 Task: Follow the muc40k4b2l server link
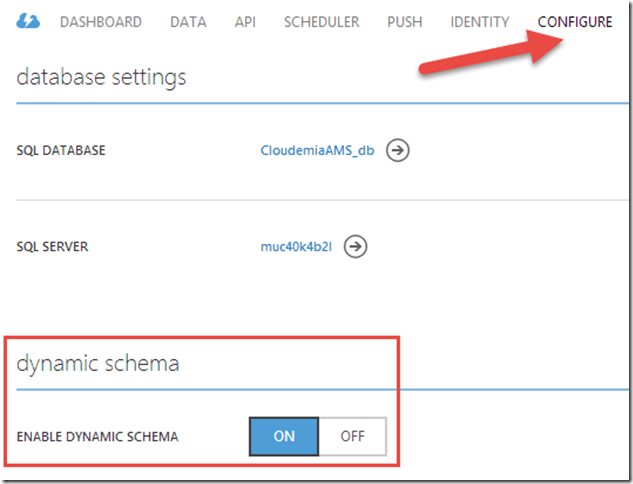tap(298, 246)
